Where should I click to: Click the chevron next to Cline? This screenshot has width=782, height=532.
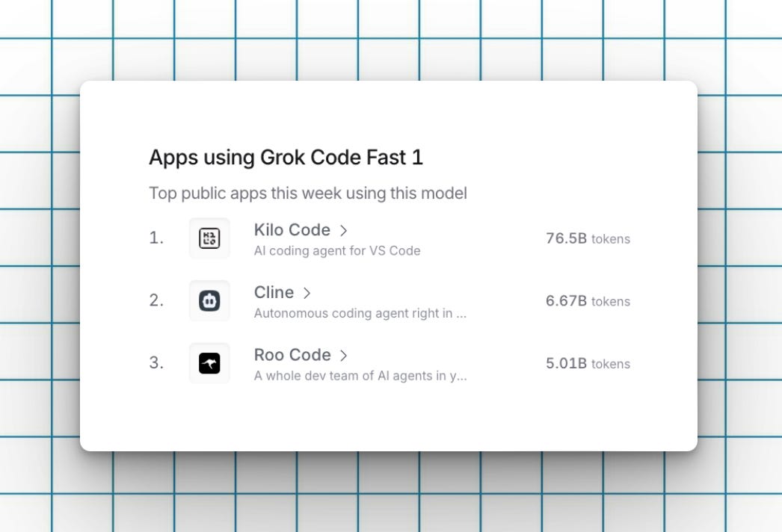click(307, 293)
